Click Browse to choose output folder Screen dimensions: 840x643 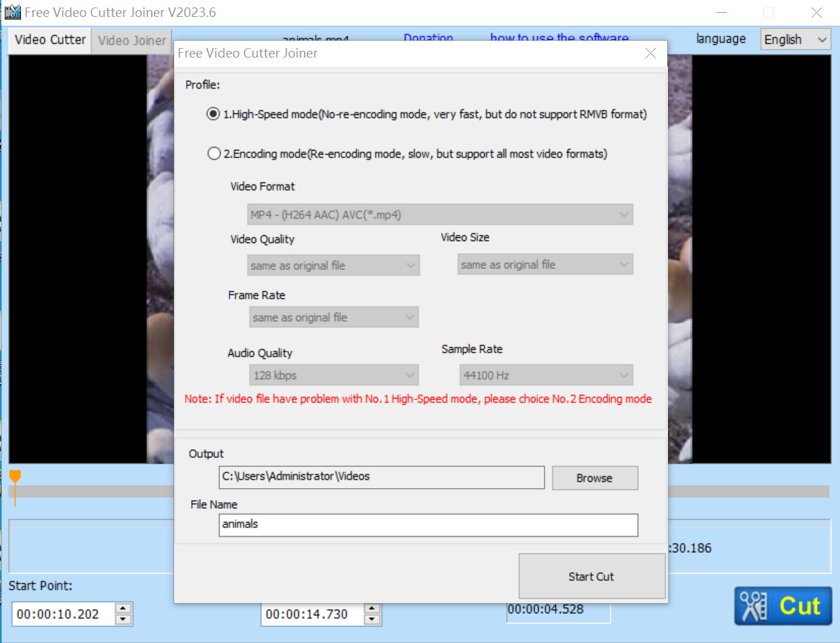(x=594, y=478)
